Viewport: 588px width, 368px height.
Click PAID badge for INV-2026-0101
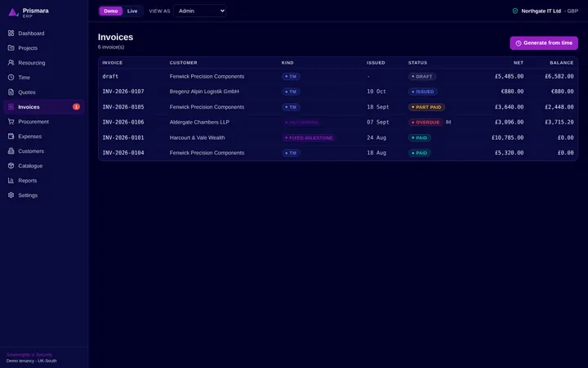419,138
